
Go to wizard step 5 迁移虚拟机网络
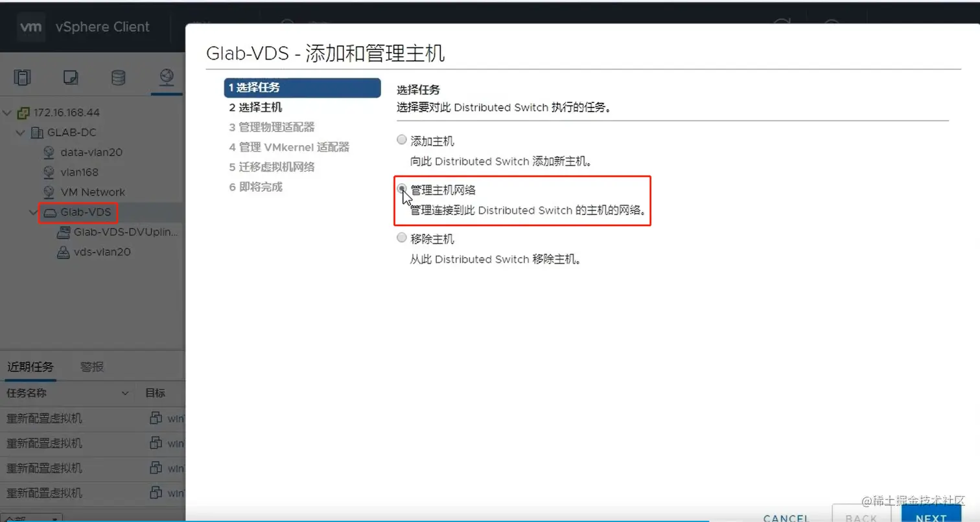pyautogui.click(x=272, y=167)
